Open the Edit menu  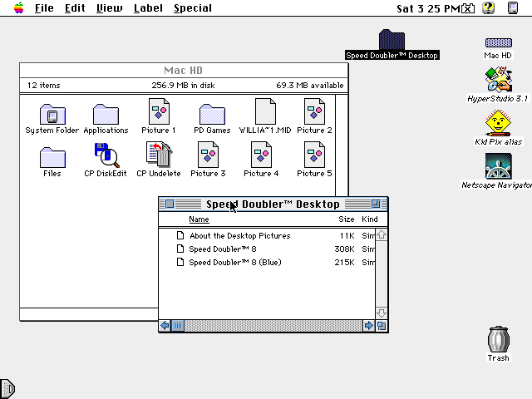pos(75,7)
